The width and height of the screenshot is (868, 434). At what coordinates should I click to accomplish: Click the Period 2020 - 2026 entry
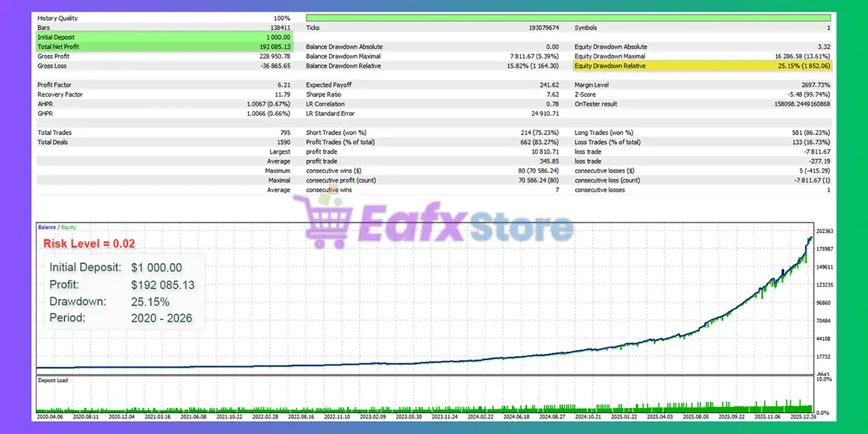(121, 318)
